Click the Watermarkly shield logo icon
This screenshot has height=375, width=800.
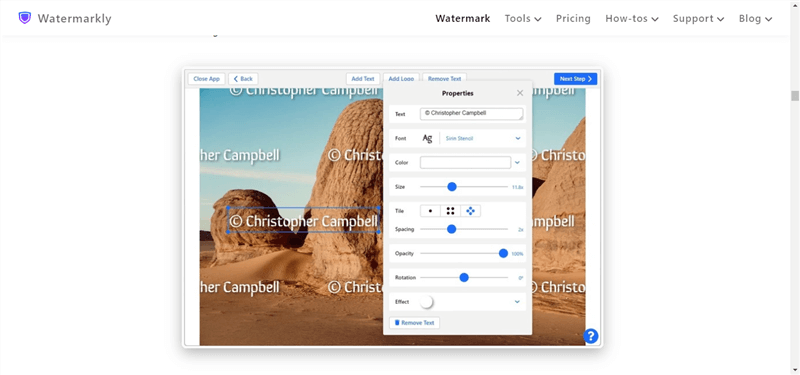click(24, 18)
